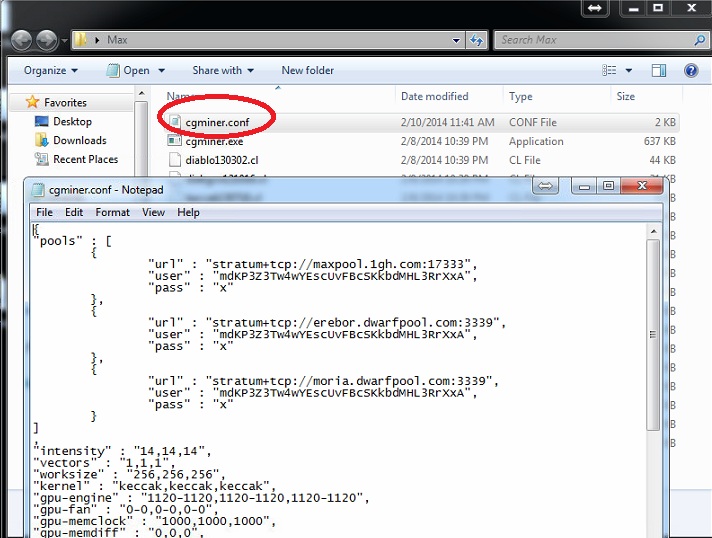Screen dimensions: 712x538
Task: Click the diablo130302.cl file icon
Action: tap(174, 160)
